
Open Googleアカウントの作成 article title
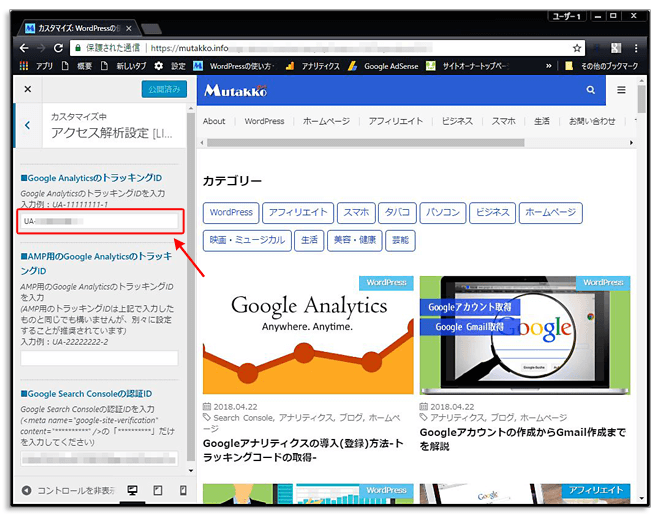523,439
